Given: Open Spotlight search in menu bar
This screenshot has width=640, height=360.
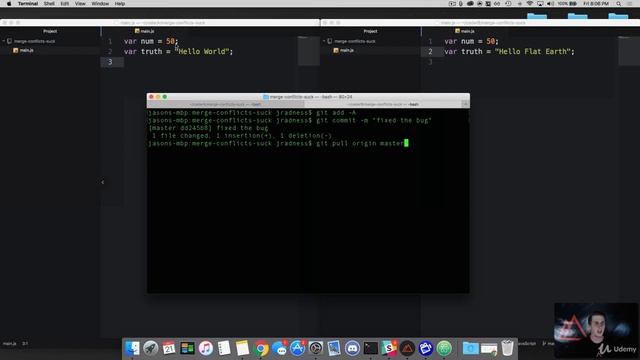Looking at the screenshot, I should 619,4.
